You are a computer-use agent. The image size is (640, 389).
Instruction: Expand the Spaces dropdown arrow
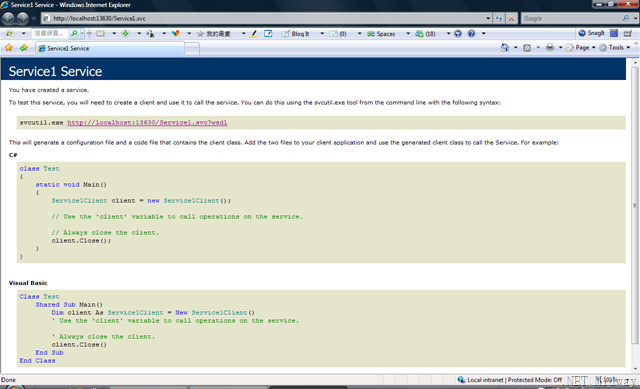408,33
